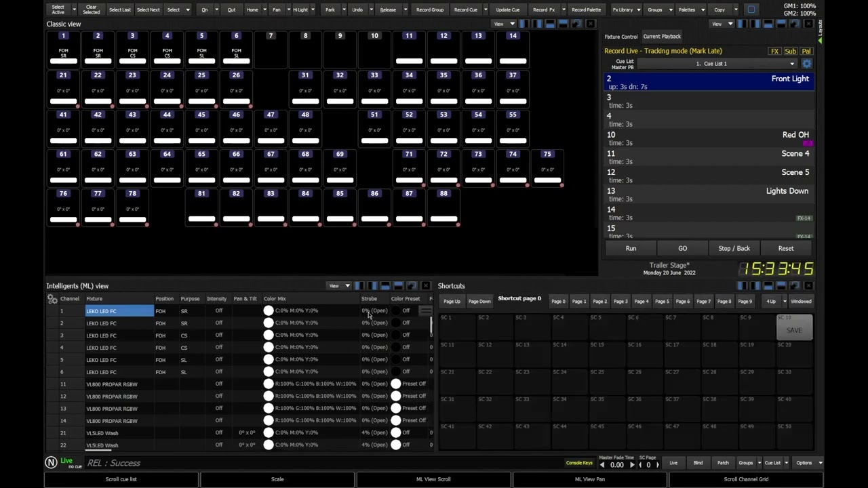Pop out the Classic view panel window
This screenshot has height=488, width=868.
(576, 24)
